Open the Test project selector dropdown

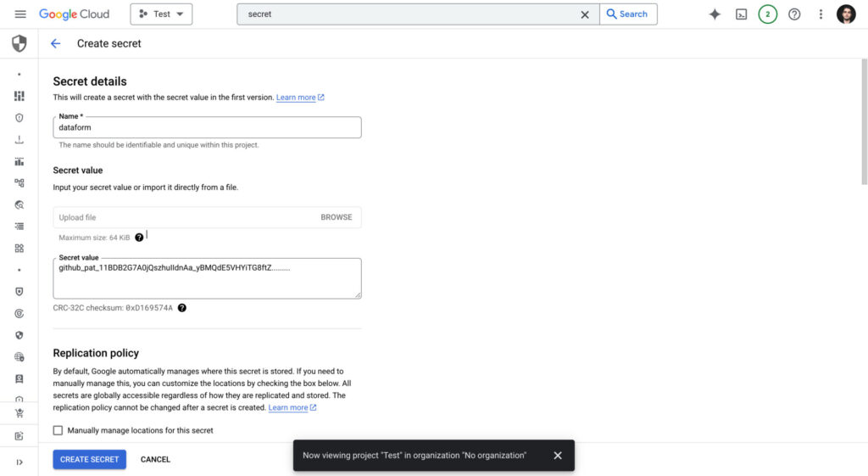tap(161, 14)
